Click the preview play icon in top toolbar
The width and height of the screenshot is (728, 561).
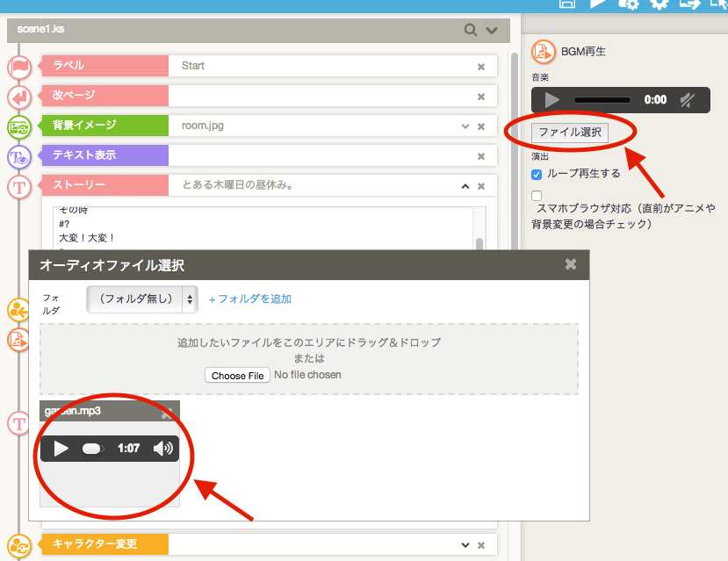pos(598,4)
